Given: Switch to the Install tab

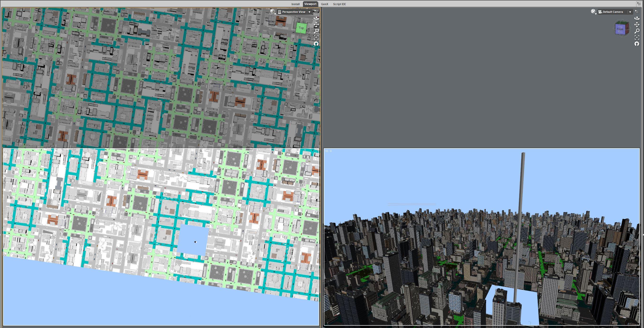Looking at the screenshot, I should click(295, 4).
